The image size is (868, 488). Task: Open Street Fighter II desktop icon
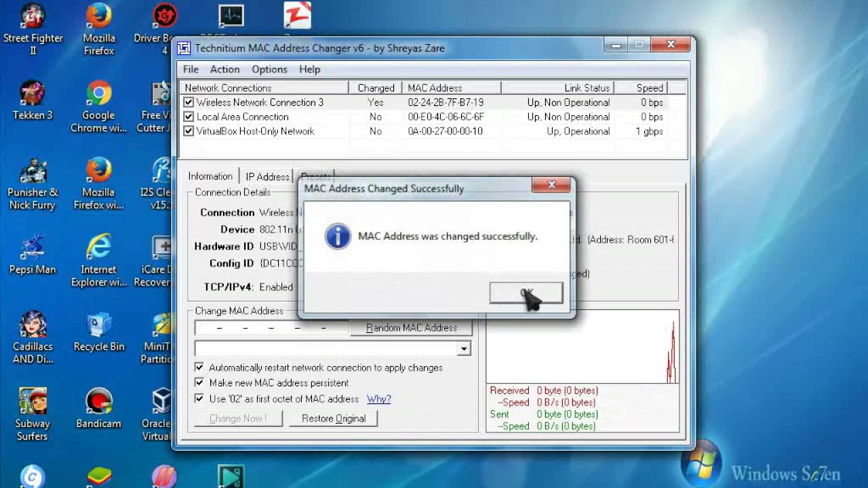coord(33,30)
